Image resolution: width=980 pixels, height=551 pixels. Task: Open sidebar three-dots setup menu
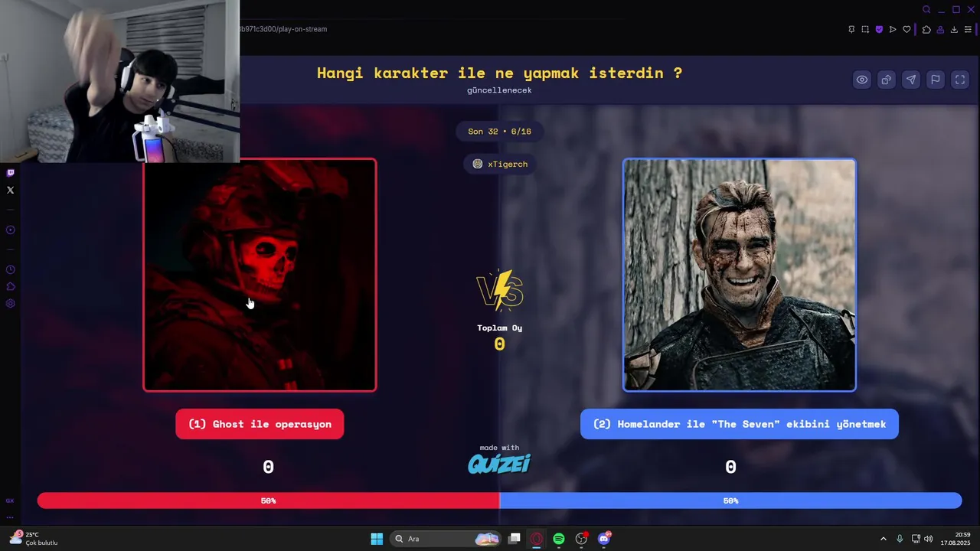pyautogui.click(x=10, y=517)
